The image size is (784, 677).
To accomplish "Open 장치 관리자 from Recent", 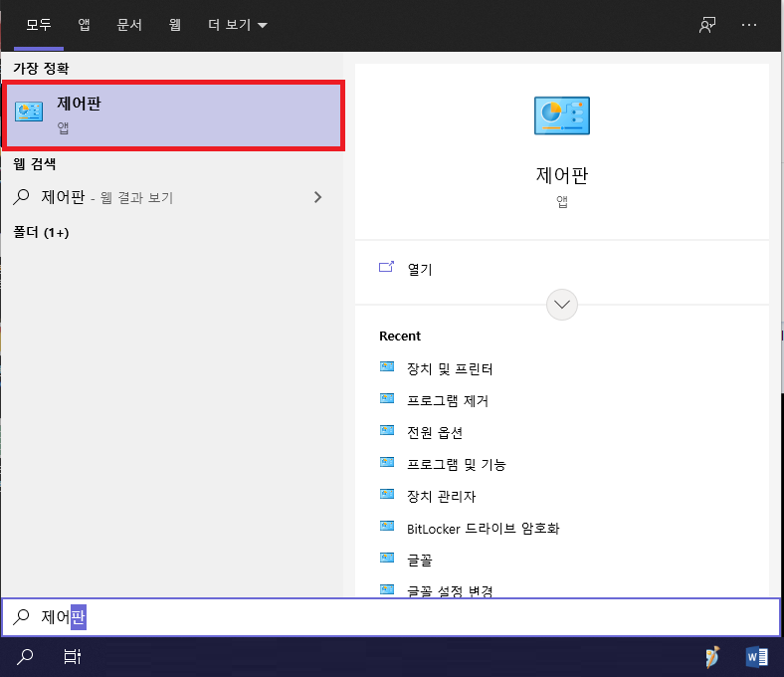I will coord(441,497).
